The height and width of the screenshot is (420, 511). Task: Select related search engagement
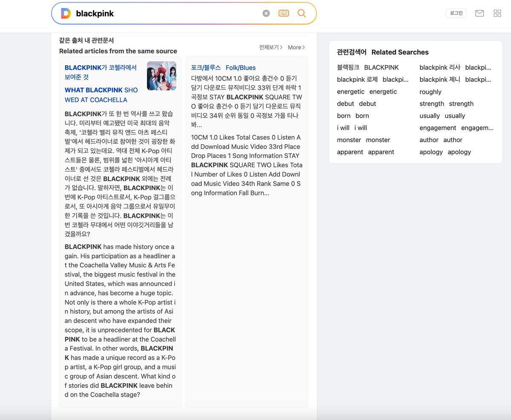(x=456, y=128)
